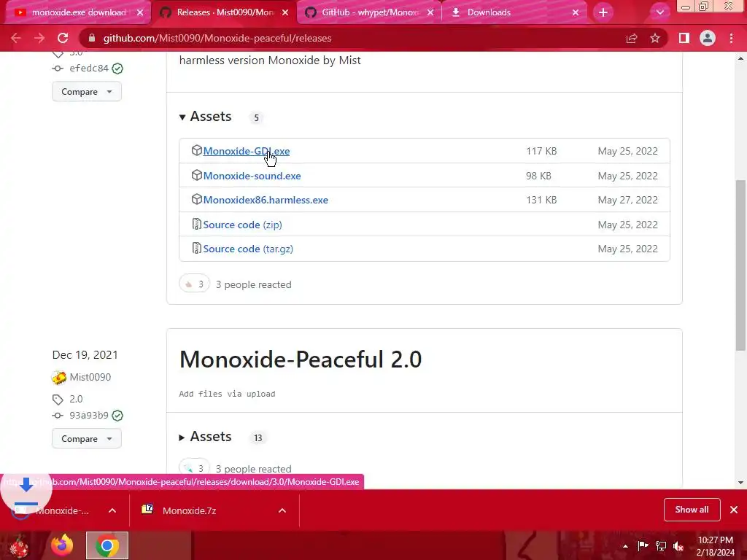Open Chrome's three-dot menu
Viewport: 747px width, 560px height.
[731, 38]
